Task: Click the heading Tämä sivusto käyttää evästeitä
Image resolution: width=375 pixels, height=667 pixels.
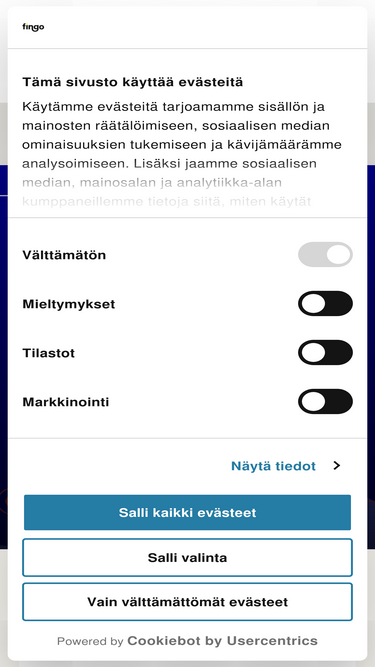Action: pyautogui.click(x=133, y=82)
